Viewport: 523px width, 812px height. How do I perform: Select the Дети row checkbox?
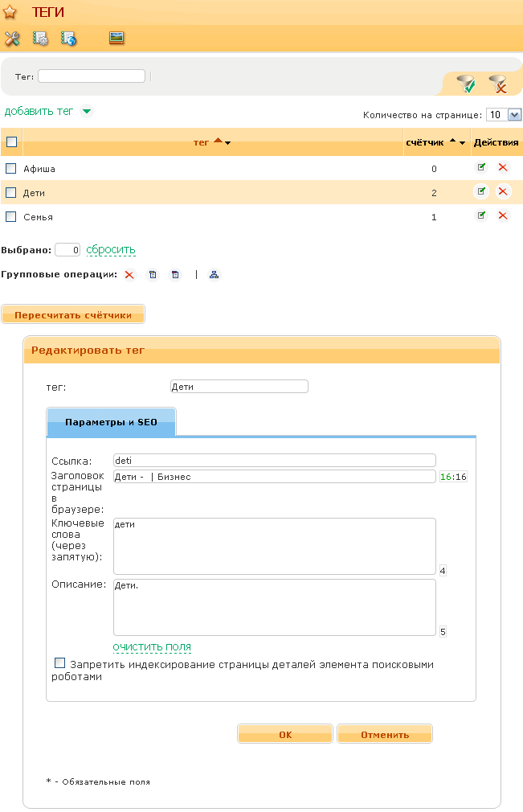tap(11, 193)
